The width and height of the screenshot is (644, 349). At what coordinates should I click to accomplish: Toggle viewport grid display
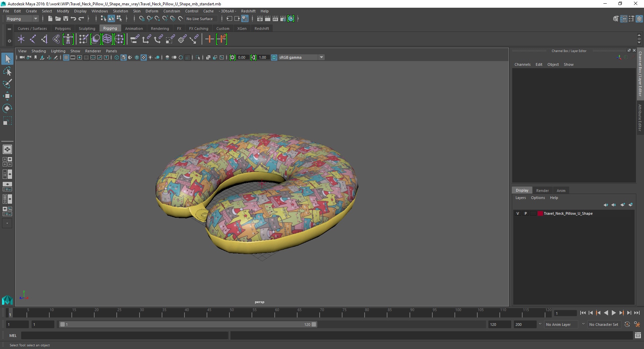66,57
